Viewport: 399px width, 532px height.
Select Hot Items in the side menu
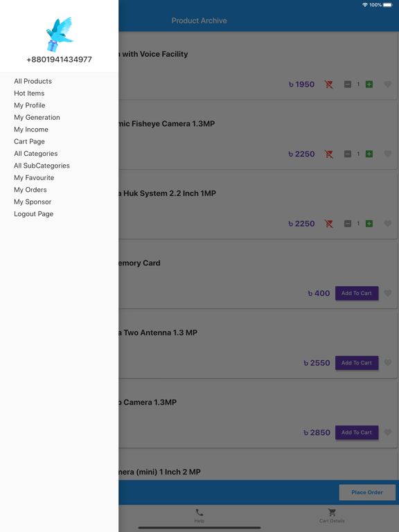coord(29,94)
